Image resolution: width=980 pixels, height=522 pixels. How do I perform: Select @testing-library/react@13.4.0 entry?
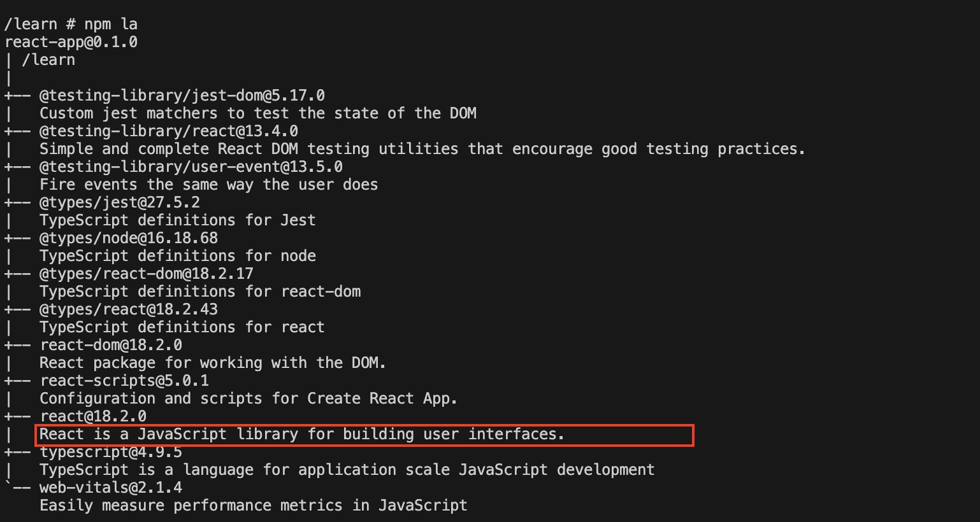tap(169, 131)
